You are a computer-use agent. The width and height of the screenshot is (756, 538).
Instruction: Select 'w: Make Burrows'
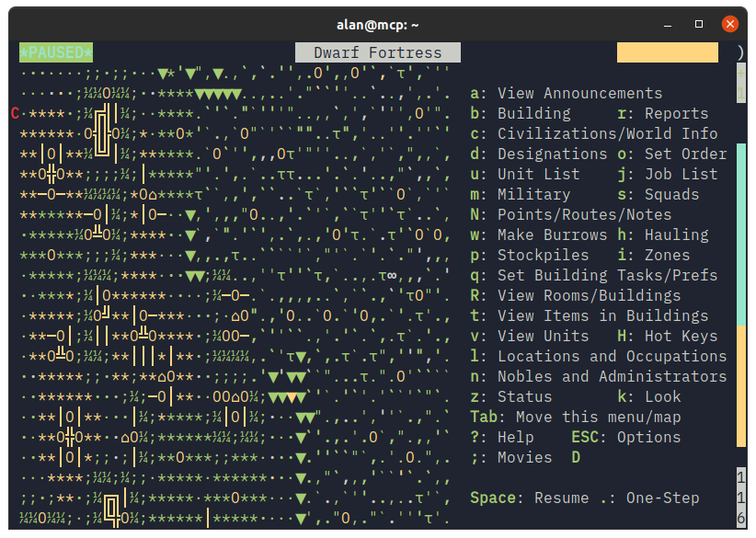[539, 235]
